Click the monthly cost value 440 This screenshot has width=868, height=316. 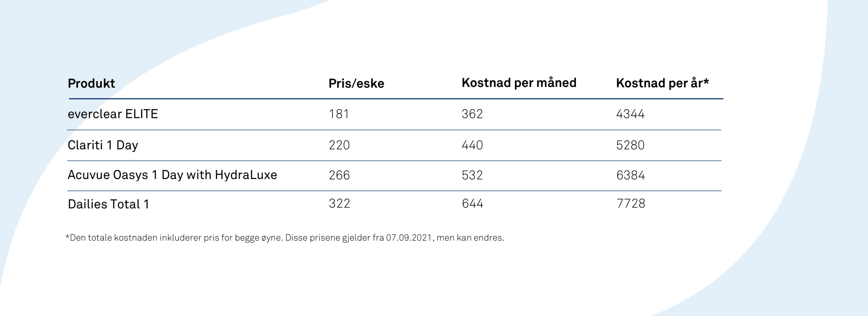[x=472, y=145]
